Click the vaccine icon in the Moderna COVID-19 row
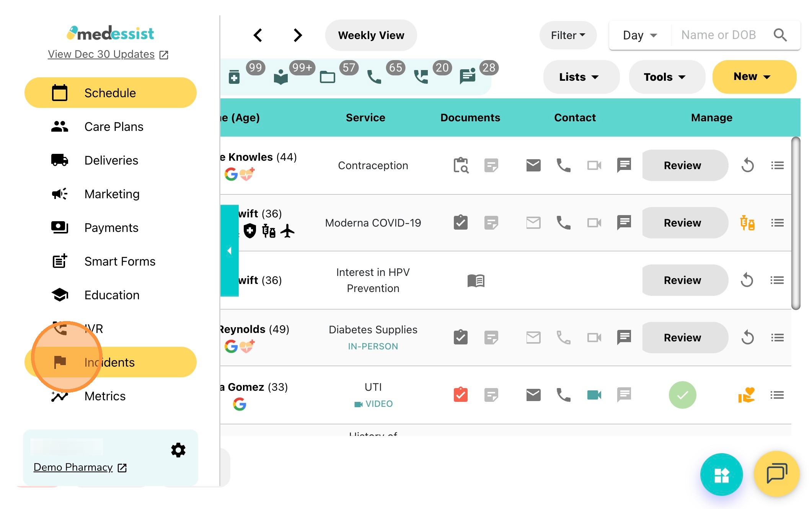 click(x=747, y=223)
